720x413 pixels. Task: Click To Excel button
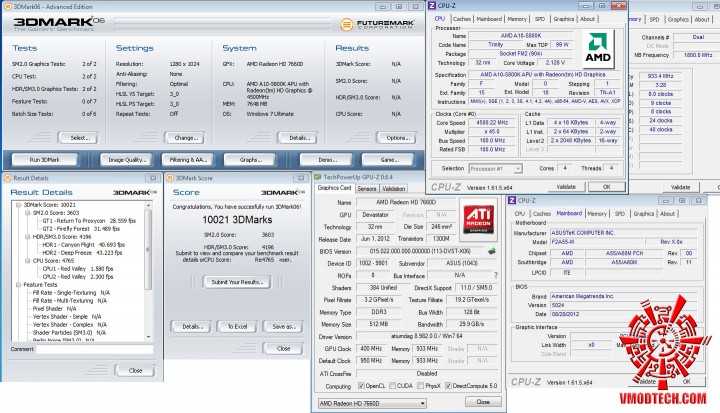coord(237,327)
